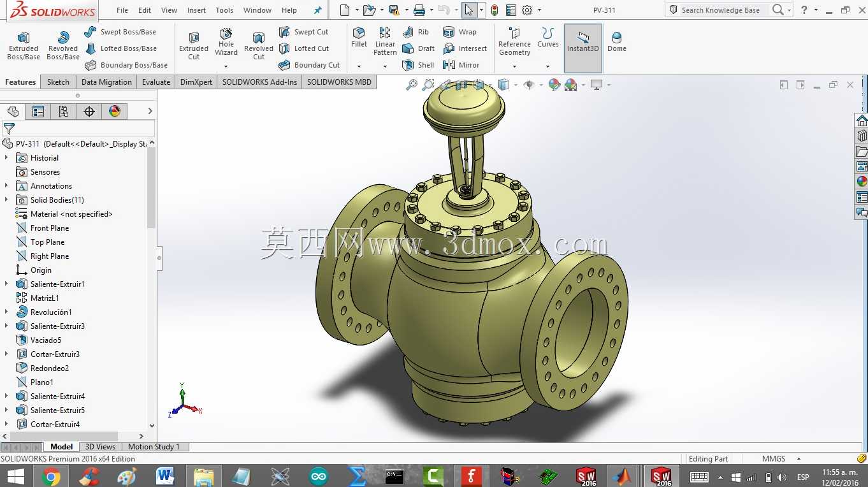This screenshot has width=868, height=487.
Task: Expand the manager panel tabs chevron
Action: (150, 111)
